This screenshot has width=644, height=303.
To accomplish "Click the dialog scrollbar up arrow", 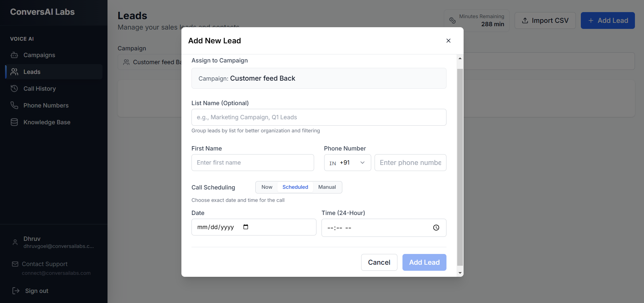I will 460,58.
